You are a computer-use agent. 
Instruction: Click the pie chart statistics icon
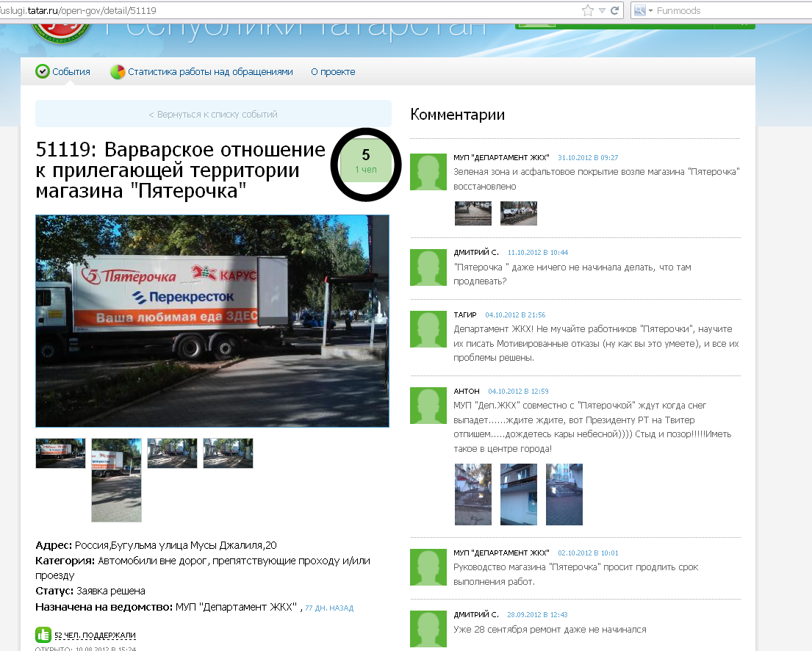tap(118, 72)
